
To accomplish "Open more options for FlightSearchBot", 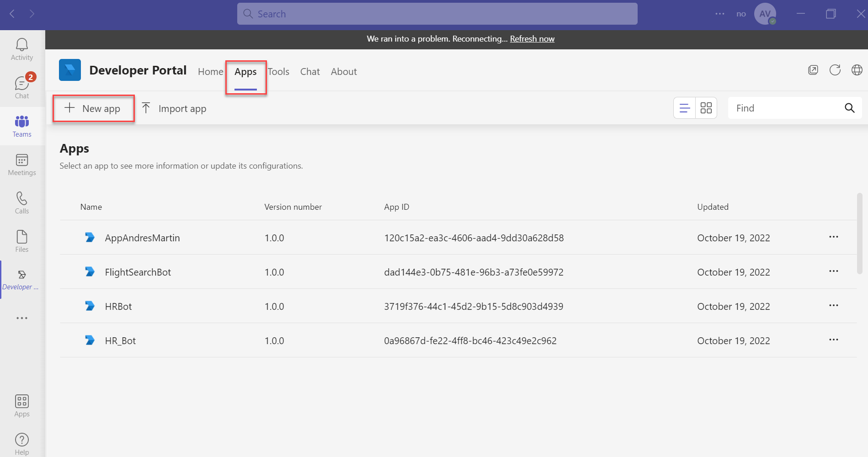I will pyautogui.click(x=834, y=271).
